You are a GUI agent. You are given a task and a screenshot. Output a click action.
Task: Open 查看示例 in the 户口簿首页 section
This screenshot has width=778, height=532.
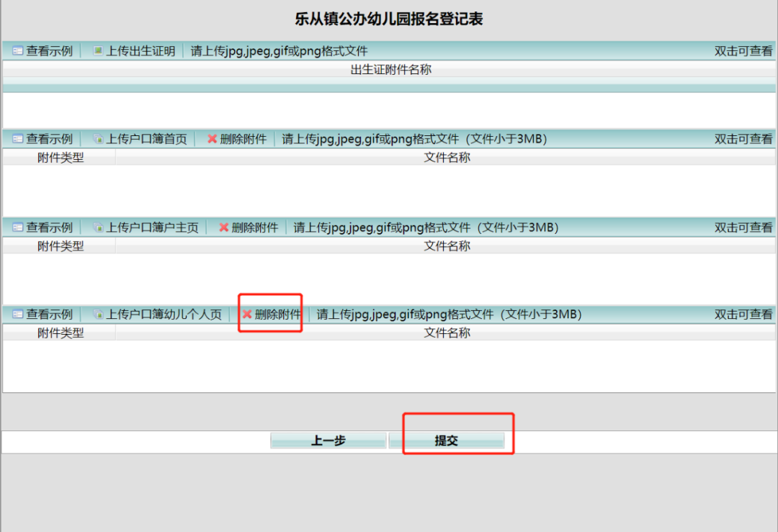tap(43, 139)
